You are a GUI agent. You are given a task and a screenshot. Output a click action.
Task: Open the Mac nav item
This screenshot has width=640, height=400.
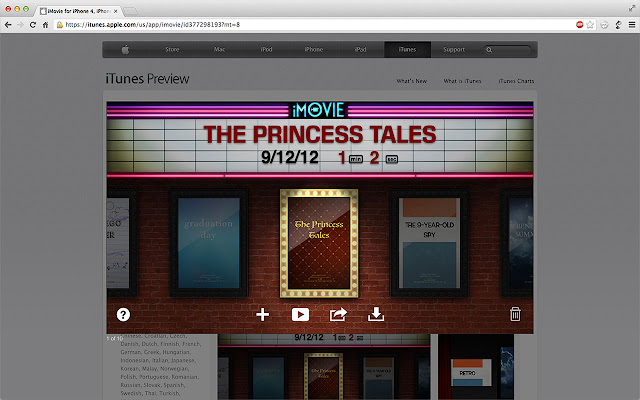tap(219, 49)
